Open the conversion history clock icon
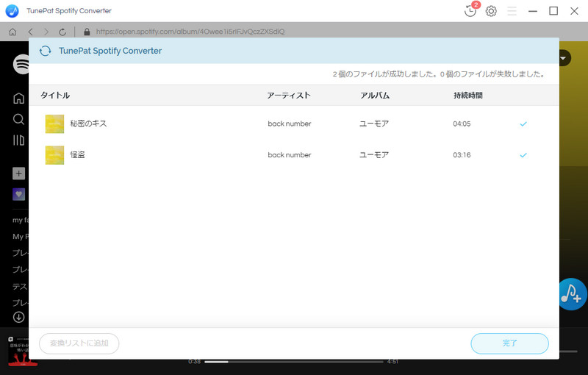The image size is (588, 375). (470, 11)
